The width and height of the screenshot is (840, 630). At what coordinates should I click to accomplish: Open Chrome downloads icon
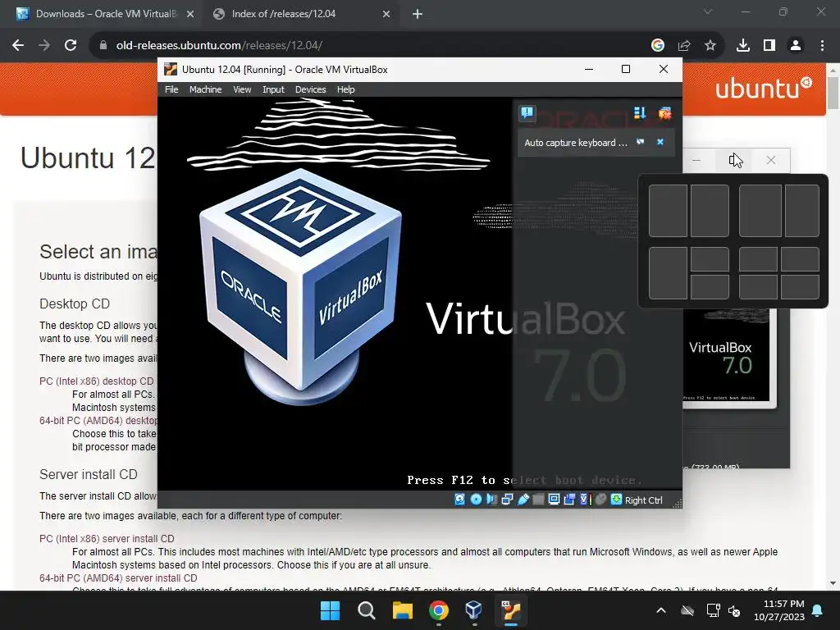pyautogui.click(x=743, y=45)
